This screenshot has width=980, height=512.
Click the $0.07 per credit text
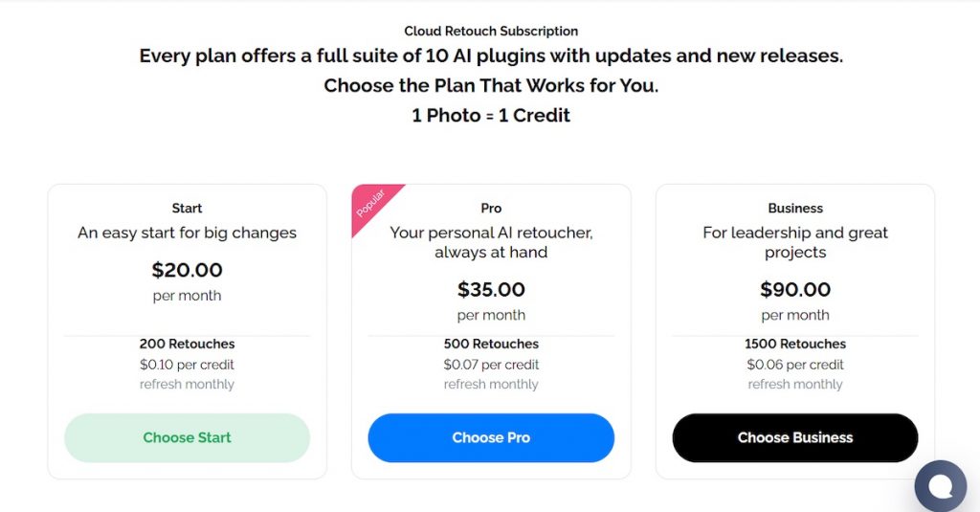[491, 365]
